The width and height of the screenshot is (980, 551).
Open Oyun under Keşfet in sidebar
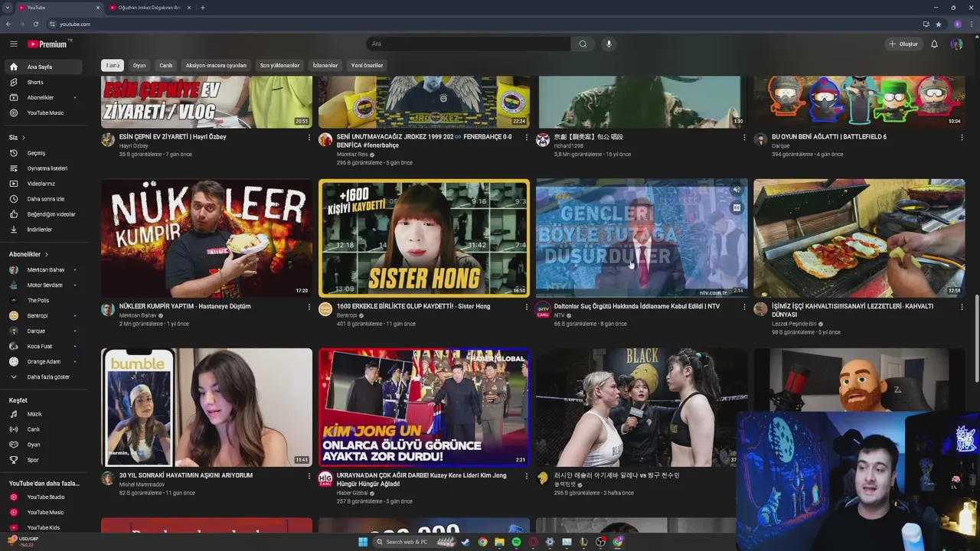coord(44,445)
